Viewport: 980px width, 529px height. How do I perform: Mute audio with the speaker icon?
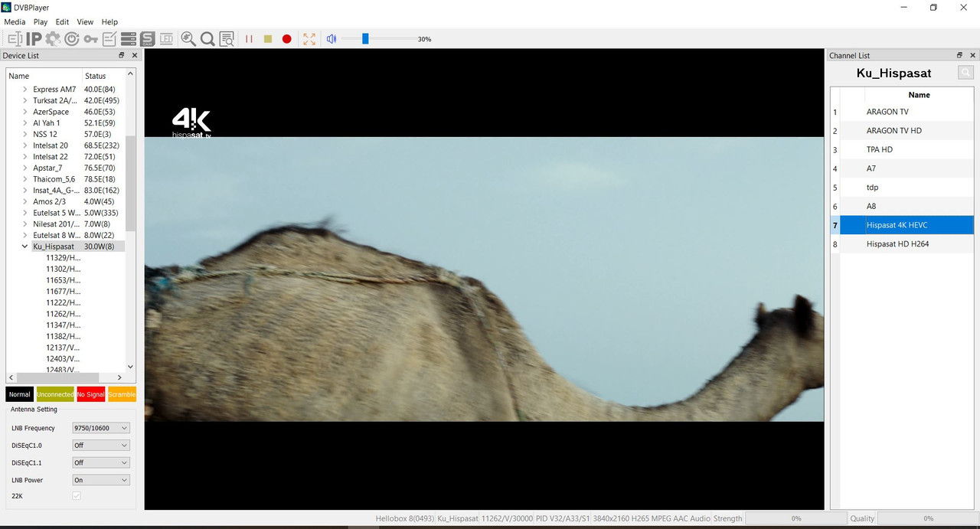coord(332,39)
